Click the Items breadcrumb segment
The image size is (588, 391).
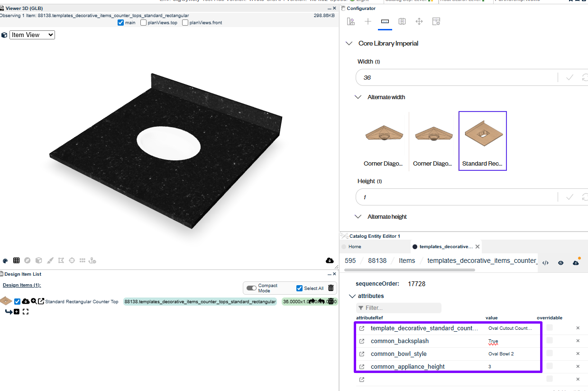[x=407, y=261]
